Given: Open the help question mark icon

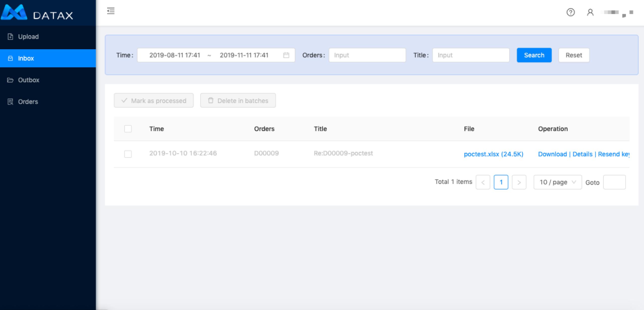Looking at the screenshot, I should (x=571, y=12).
